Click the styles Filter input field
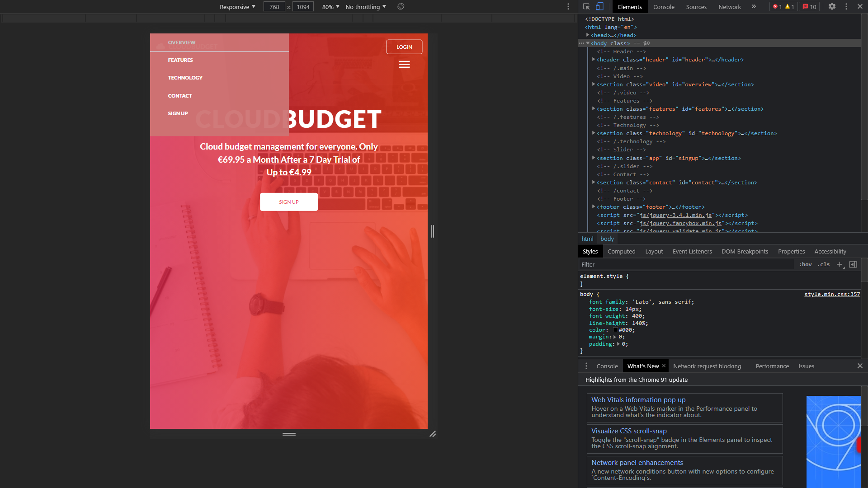Viewport: 868px width, 488px height. (686, 265)
